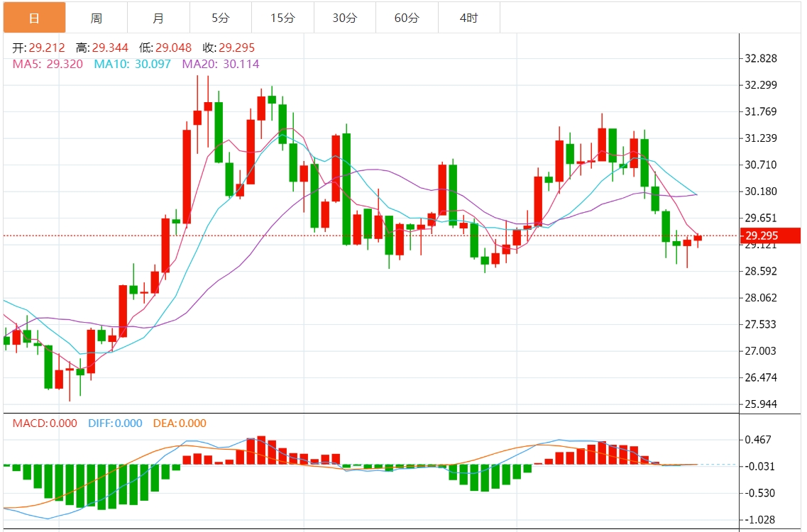Open the 4时 four-hour tab
The width and height of the screenshot is (807, 532).
469,18
